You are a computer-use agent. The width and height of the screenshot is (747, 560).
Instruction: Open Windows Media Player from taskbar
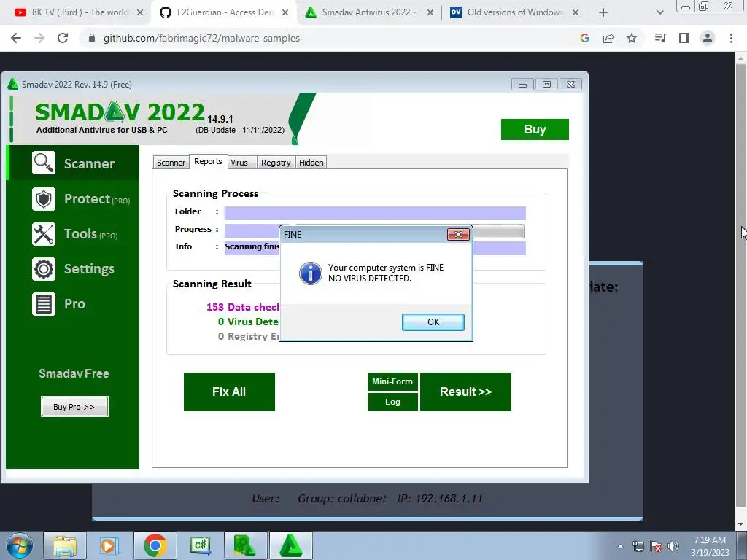click(109, 545)
